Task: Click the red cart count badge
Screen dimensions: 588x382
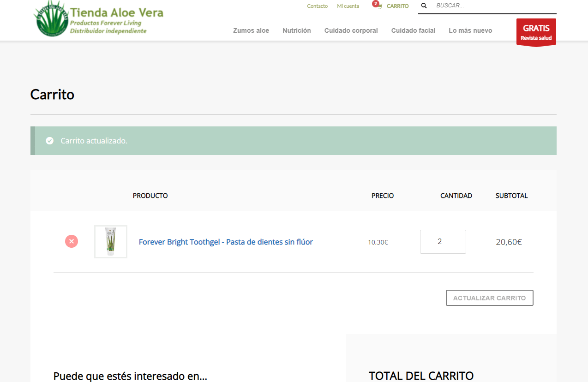Action: click(376, 4)
